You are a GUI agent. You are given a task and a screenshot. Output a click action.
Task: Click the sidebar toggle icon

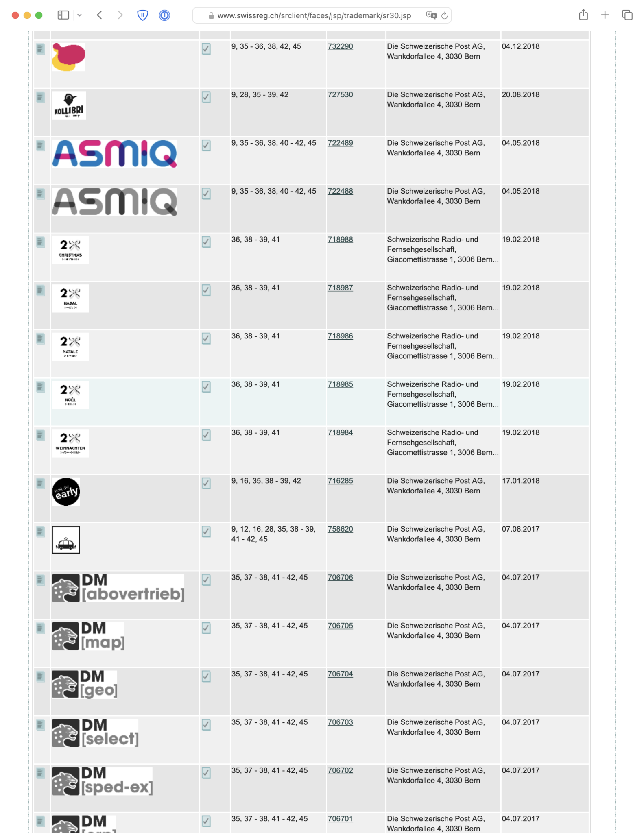pyautogui.click(x=63, y=15)
